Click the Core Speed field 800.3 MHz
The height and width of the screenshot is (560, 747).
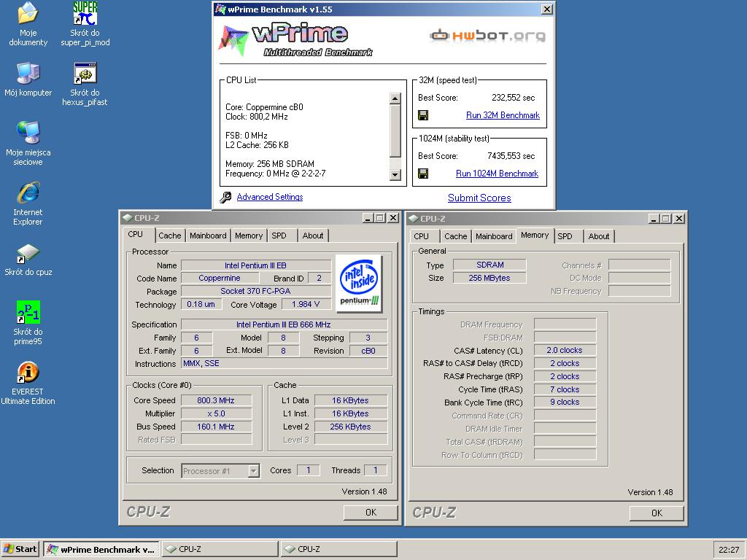click(x=216, y=400)
